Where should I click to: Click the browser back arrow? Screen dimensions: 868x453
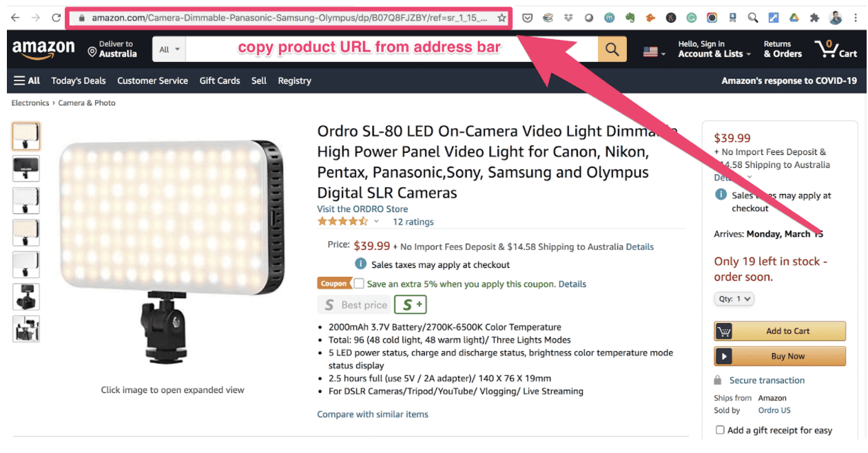coord(15,18)
